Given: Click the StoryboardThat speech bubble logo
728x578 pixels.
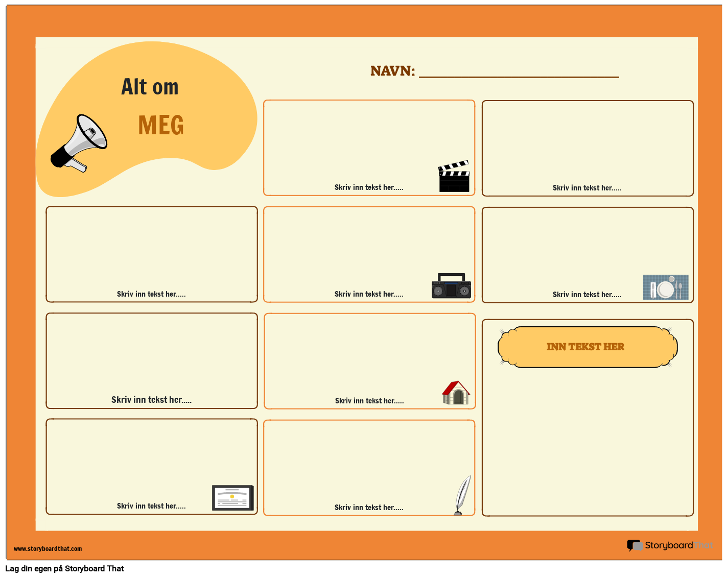Looking at the screenshot, I should pos(635,545).
